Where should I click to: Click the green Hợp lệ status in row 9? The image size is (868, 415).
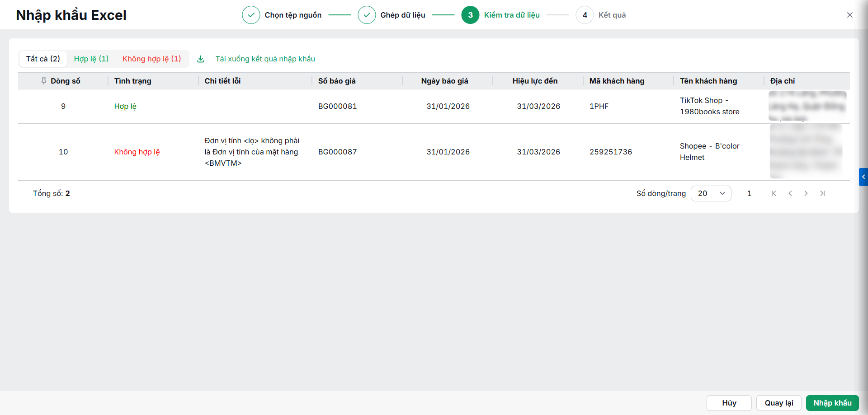125,106
